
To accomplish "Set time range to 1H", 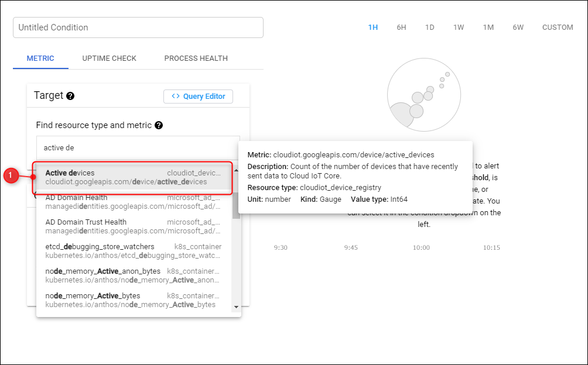I will click(x=373, y=27).
